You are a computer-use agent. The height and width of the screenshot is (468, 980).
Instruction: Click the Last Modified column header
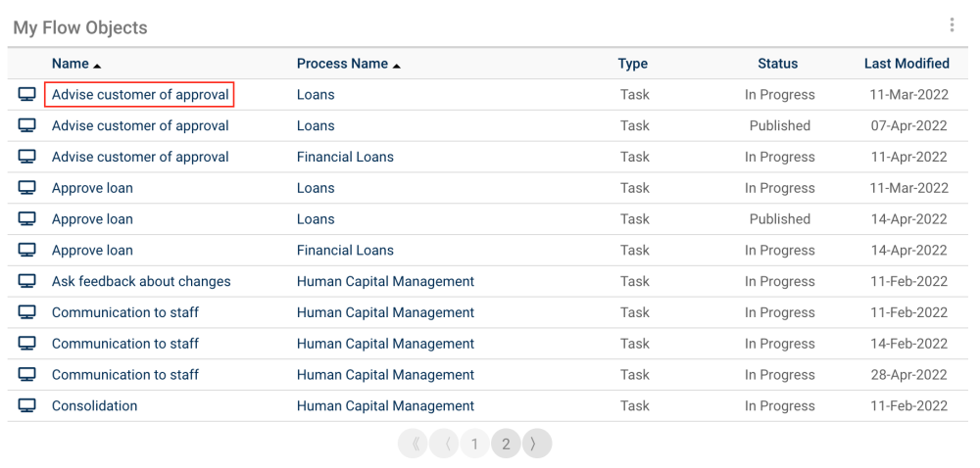tap(906, 64)
